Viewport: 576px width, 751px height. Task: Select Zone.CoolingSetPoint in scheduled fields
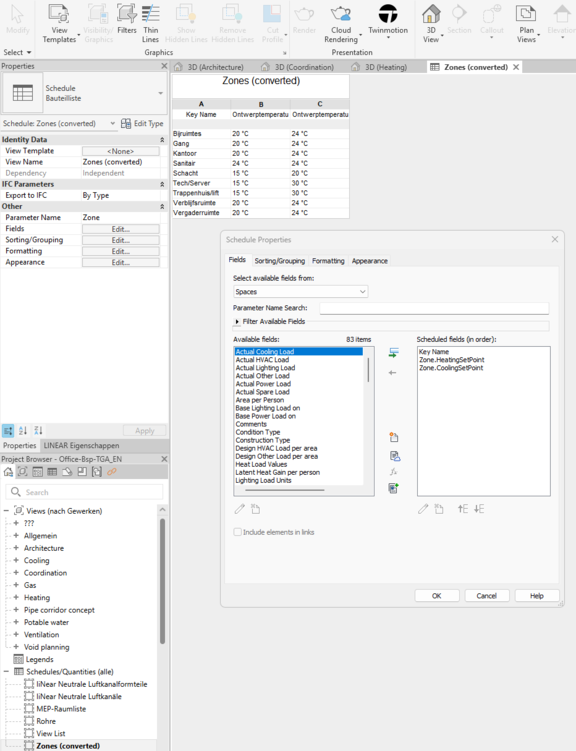[x=451, y=368]
